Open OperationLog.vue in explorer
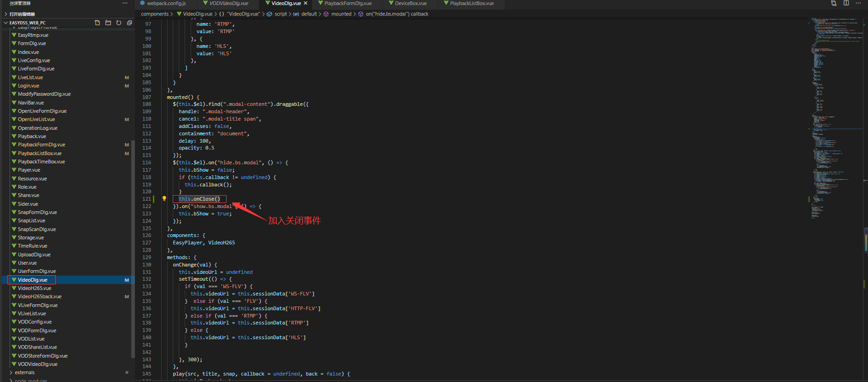Viewport: 868px width, 382px height. click(x=38, y=128)
